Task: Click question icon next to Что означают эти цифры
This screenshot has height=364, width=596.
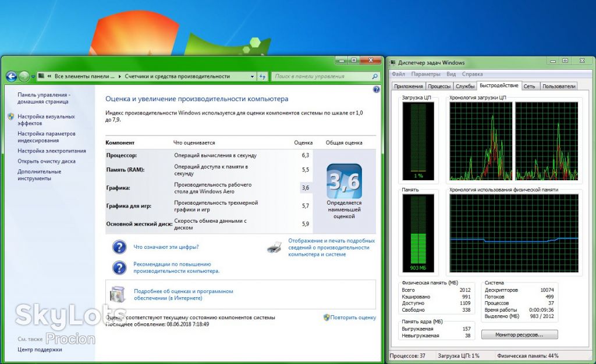Action: (x=119, y=247)
